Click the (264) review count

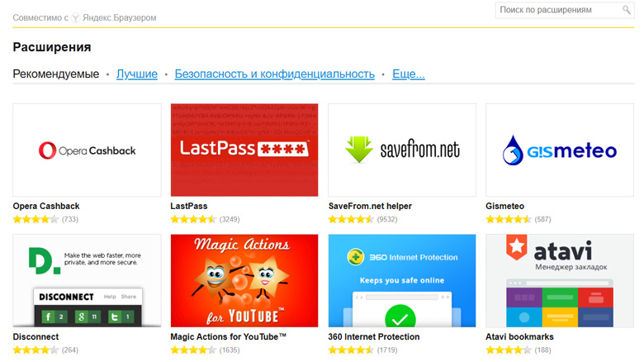click(x=70, y=350)
